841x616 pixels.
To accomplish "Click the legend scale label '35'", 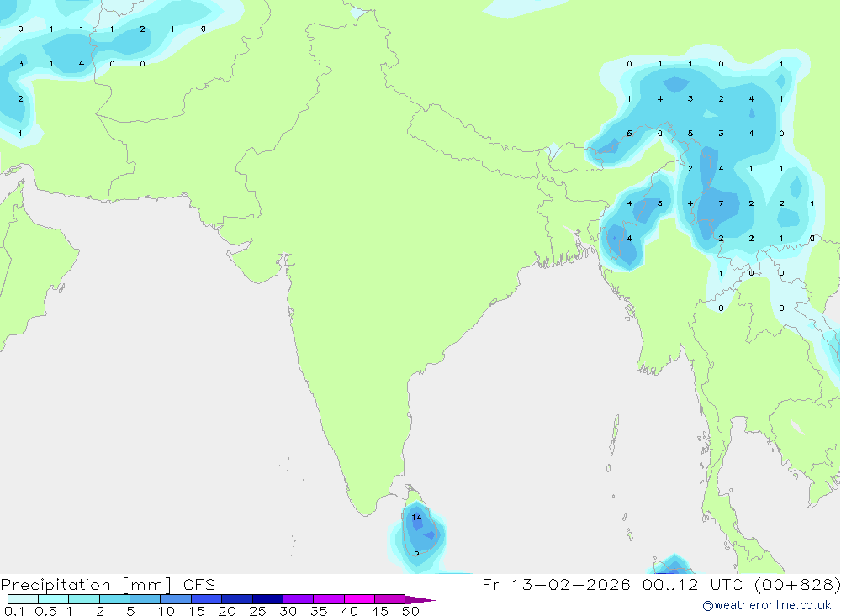I will point(319,611).
